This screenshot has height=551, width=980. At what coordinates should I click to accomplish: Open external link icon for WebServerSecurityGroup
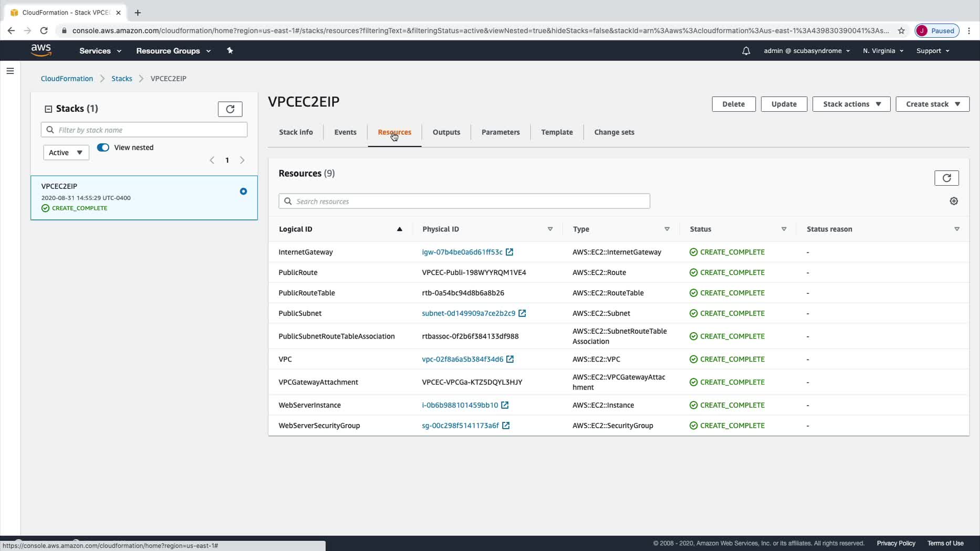(506, 426)
